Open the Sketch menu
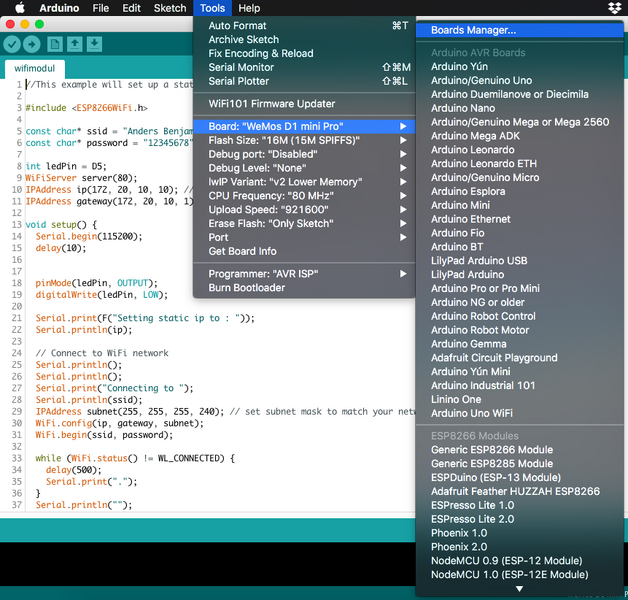Screen dimensions: 628x600 (x=170, y=8)
